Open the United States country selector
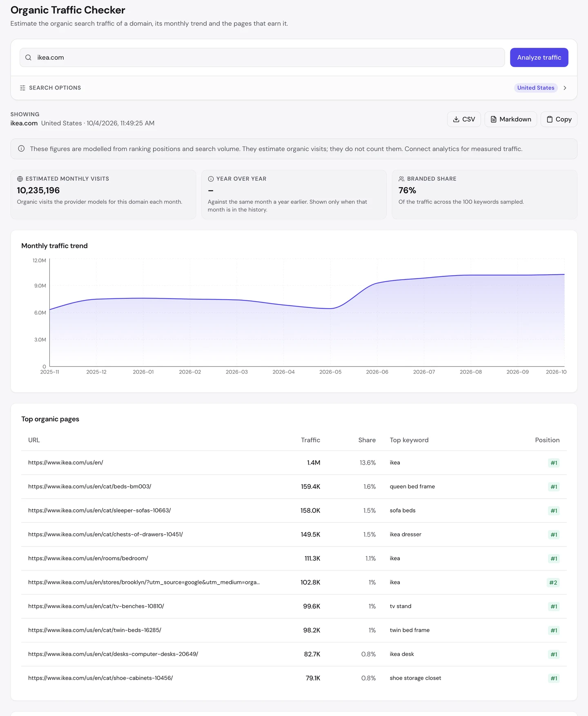588x716 pixels. pyautogui.click(x=536, y=88)
